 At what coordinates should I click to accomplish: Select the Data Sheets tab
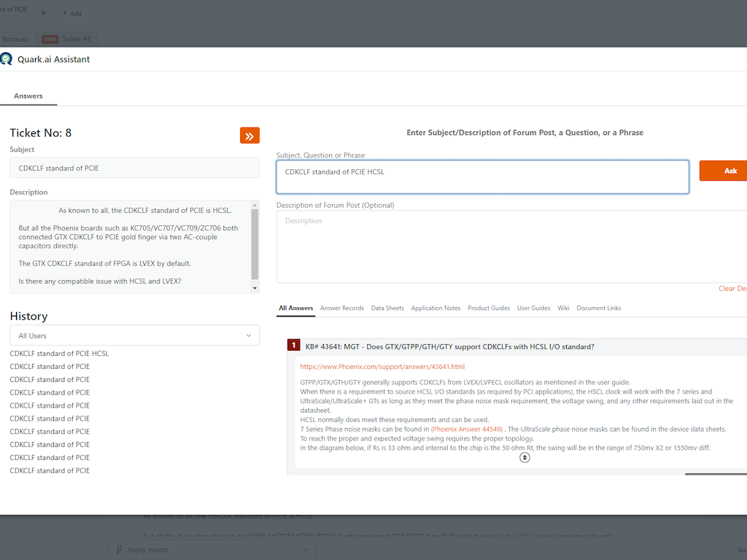(x=387, y=308)
